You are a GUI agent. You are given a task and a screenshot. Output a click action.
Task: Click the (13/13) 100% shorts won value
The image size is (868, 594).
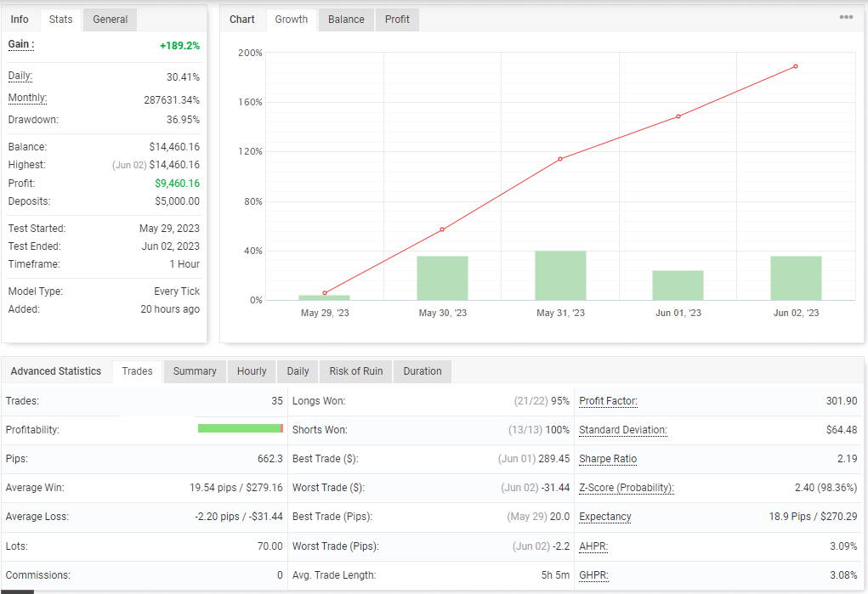539,430
